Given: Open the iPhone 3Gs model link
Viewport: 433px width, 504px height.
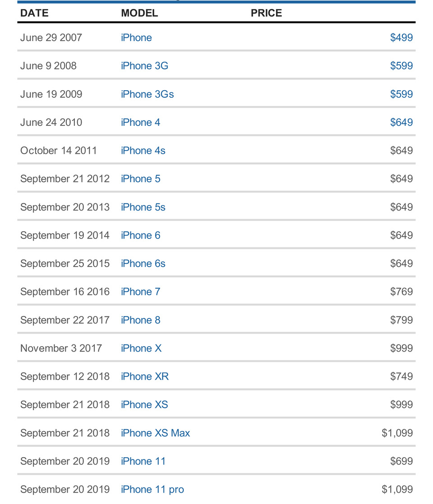Looking at the screenshot, I should click(147, 94).
